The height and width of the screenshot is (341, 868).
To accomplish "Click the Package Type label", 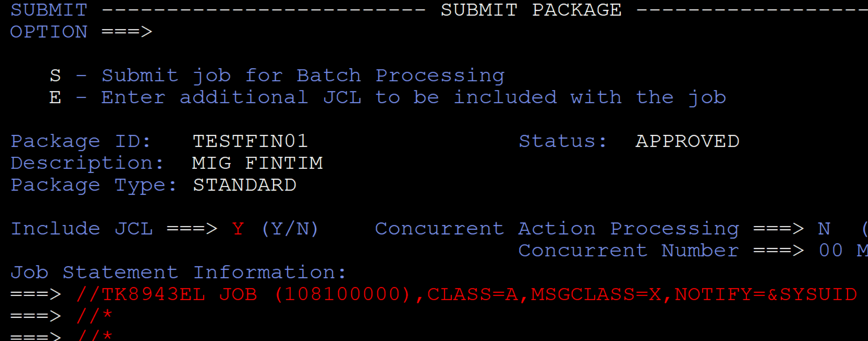I will point(94,185).
